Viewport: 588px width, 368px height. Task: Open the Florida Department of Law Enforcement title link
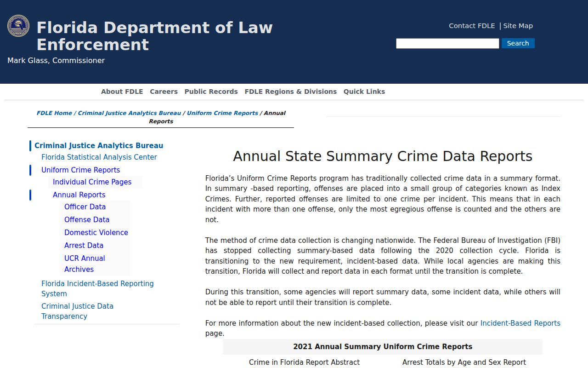coord(154,36)
